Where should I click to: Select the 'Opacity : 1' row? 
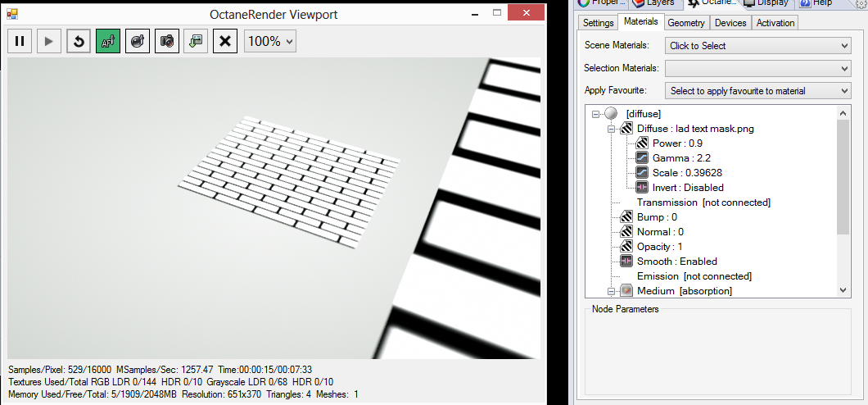click(x=660, y=247)
